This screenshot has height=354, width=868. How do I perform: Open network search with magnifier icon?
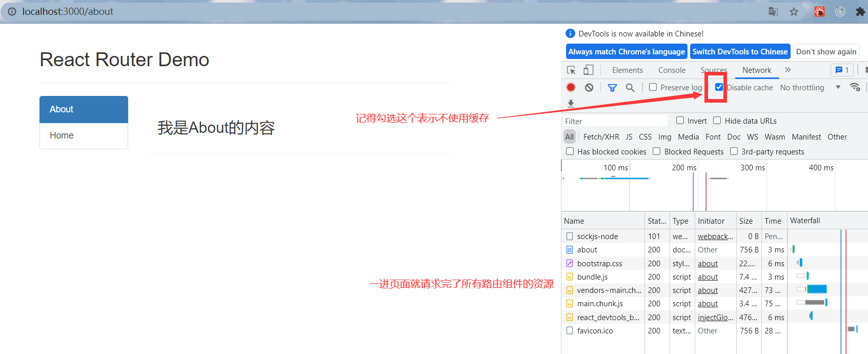coord(630,87)
